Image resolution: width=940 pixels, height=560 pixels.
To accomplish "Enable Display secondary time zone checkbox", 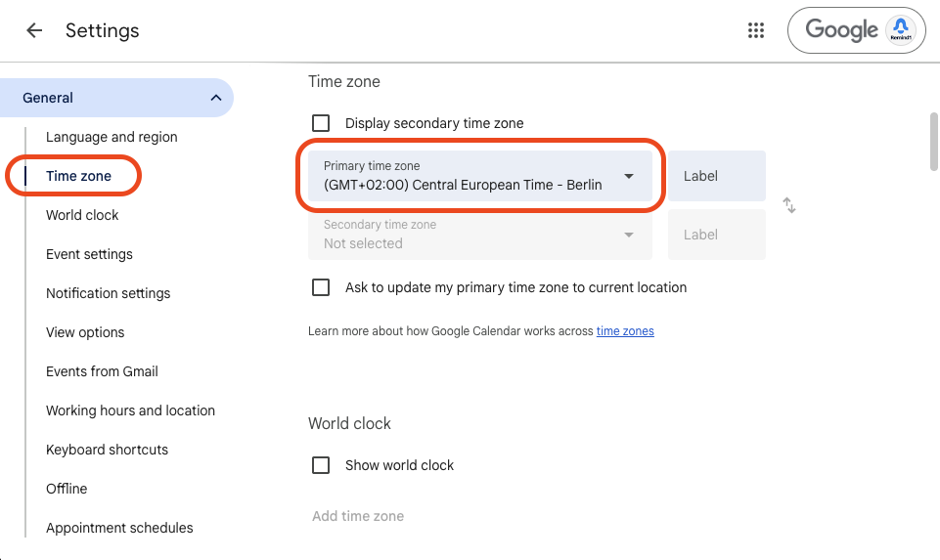I will click(x=321, y=123).
